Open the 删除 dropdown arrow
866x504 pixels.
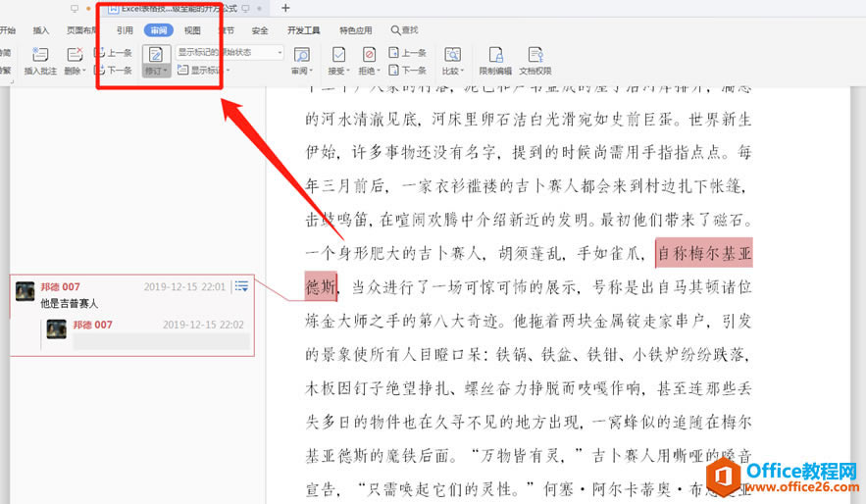(x=84, y=71)
